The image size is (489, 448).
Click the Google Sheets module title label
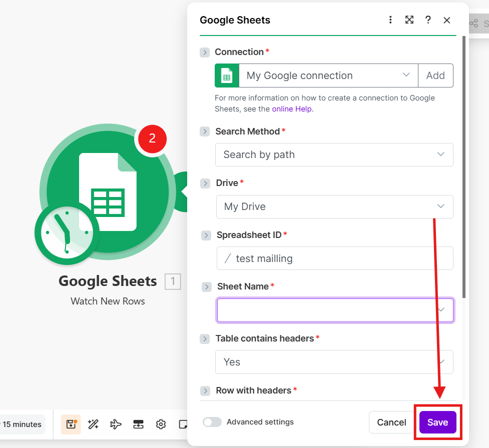coord(108,281)
